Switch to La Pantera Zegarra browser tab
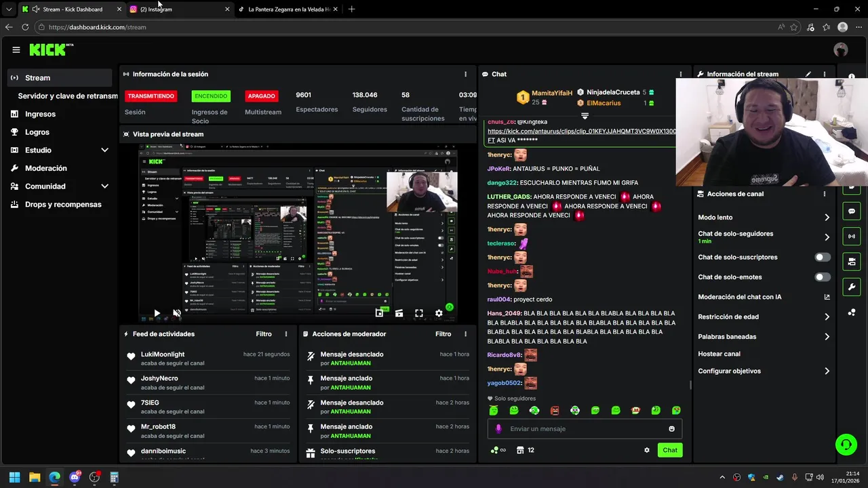 coord(288,9)
